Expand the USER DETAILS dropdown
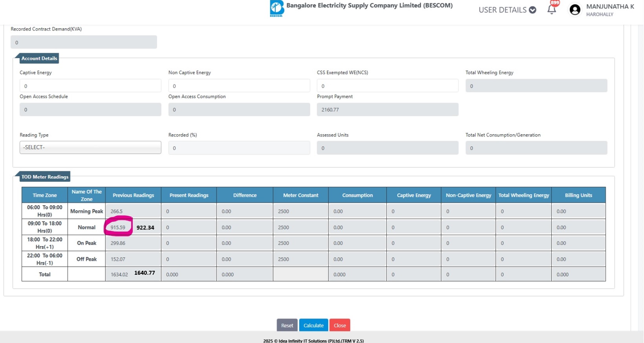Screen dimensions: 644x343 click(x=507, y=10)
